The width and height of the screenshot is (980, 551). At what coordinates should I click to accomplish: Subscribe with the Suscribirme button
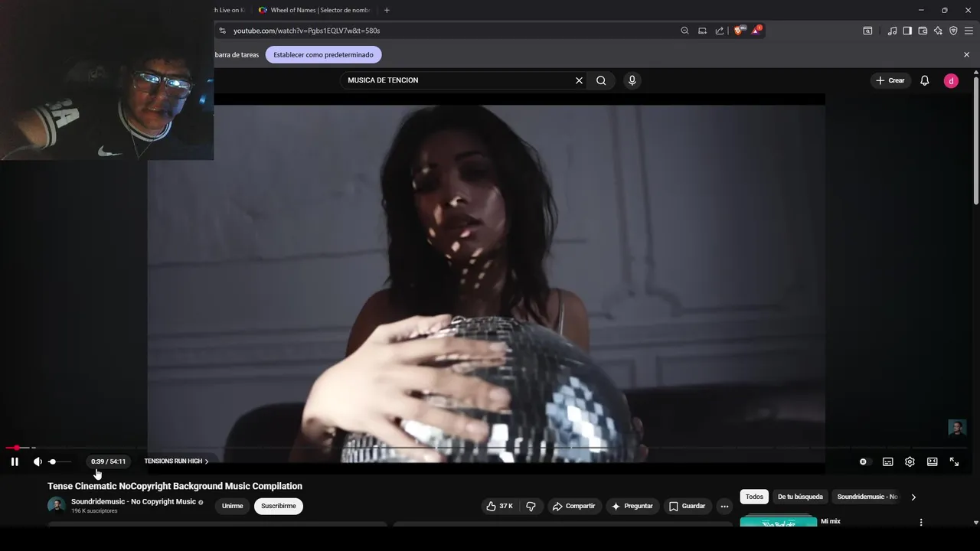[279, 506]
